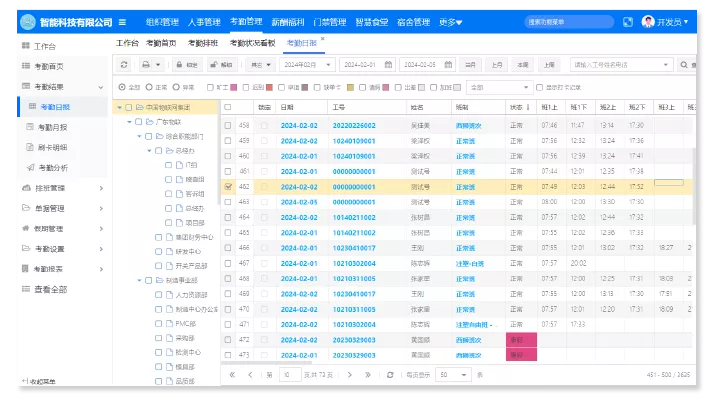Click the company logo icon

[x=28, y=22]
